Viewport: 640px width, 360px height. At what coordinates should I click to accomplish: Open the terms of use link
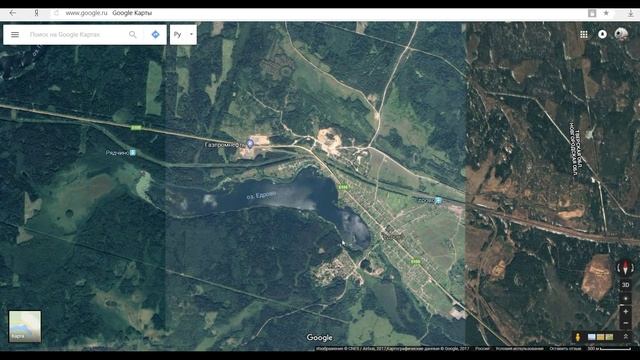point(519,349)
